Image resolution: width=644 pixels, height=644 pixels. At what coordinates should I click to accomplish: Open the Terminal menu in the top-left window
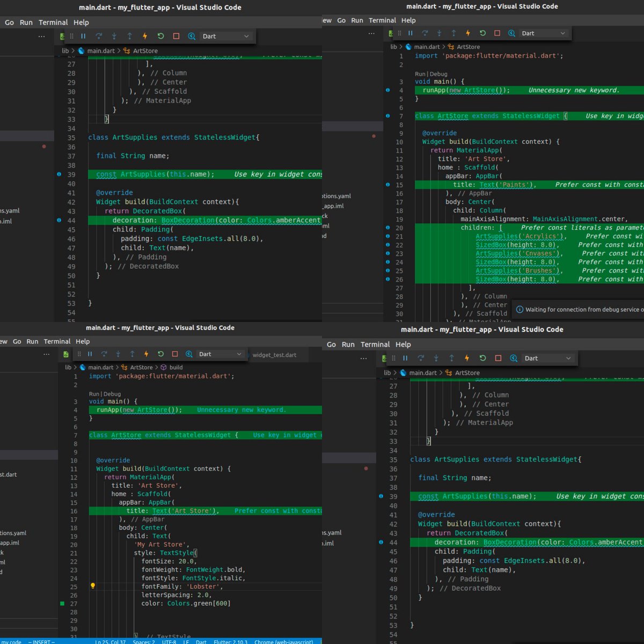point(53,23)
